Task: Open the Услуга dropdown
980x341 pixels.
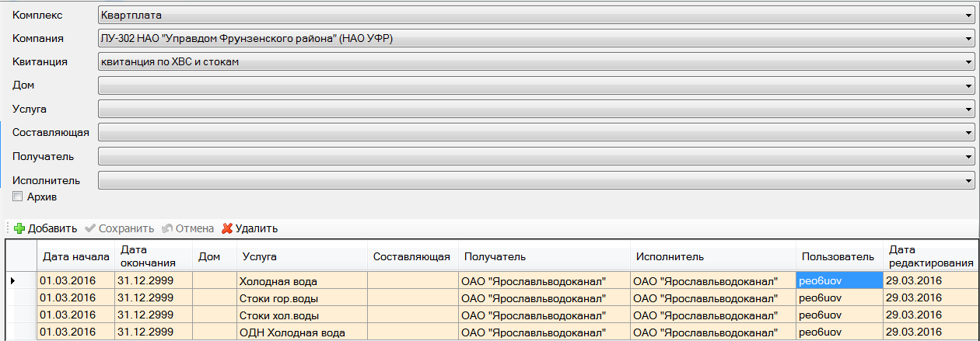Action: point(969,110)
